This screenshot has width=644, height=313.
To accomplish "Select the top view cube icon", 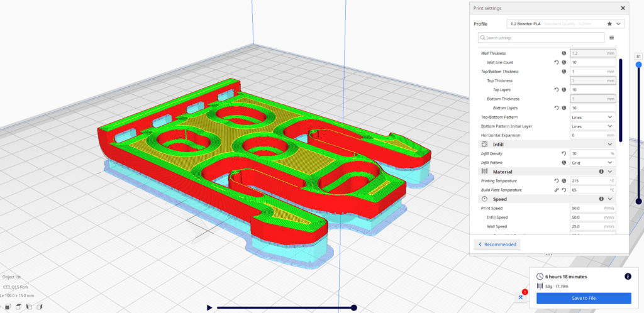I will click(18, 307).
